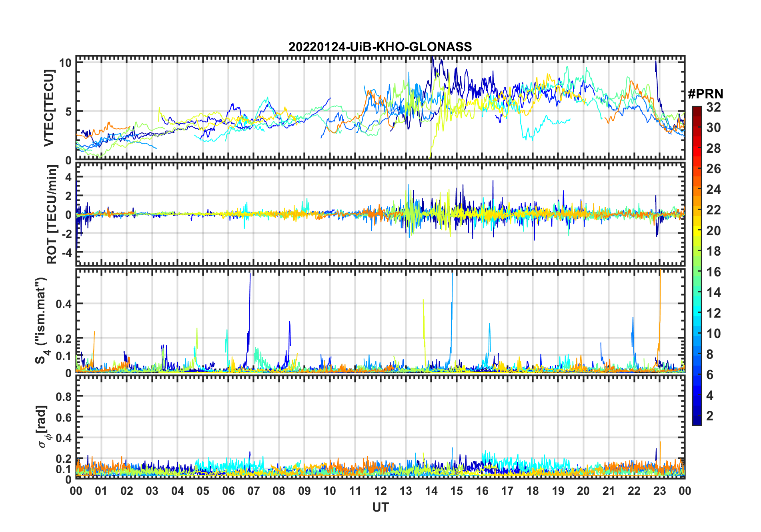Click colorbar tick label "24"
The image size is (761, 532).
coord(713,189)
